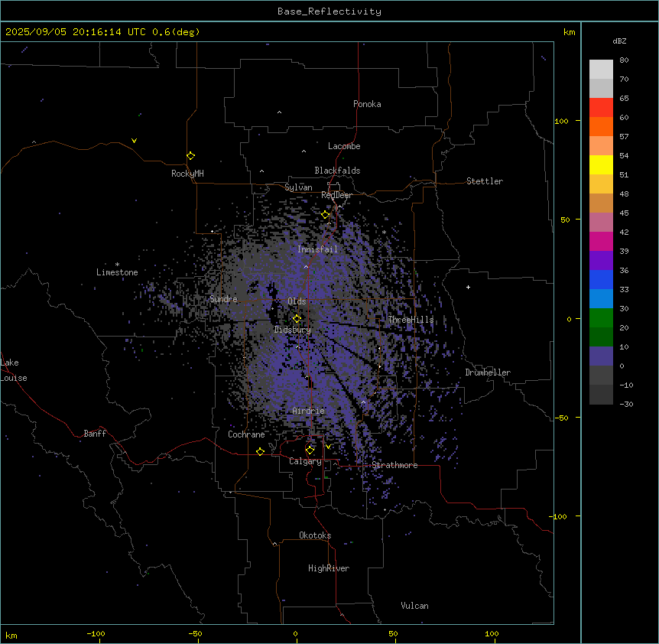The image size is (659, 644).
Task: Click the Ponoka city label
Action: (367, 104)
